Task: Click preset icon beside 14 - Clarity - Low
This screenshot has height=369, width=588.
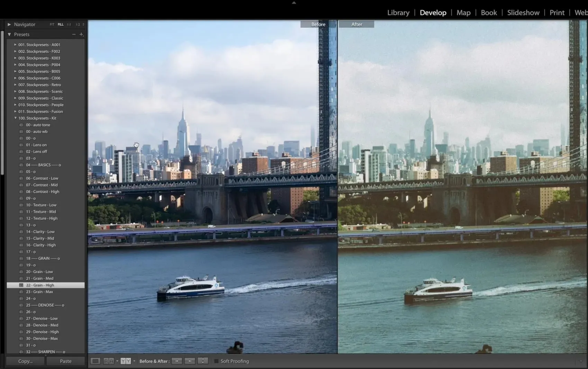Action: pyautogui.click(x=21, y=232)
